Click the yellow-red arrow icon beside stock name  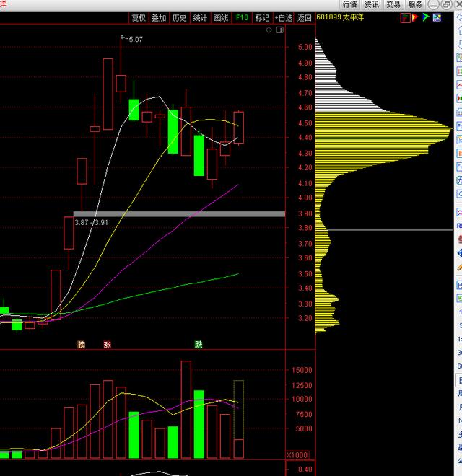coord(417,17)
